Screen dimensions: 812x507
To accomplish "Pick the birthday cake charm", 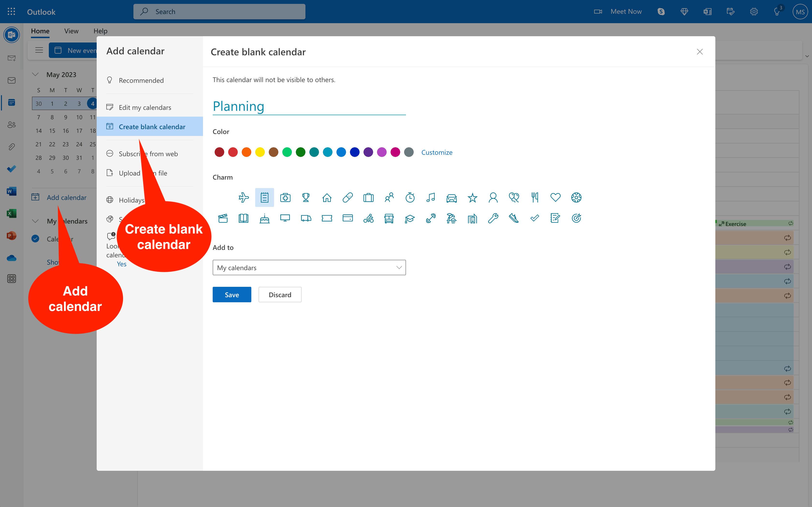I will [264, 218].
